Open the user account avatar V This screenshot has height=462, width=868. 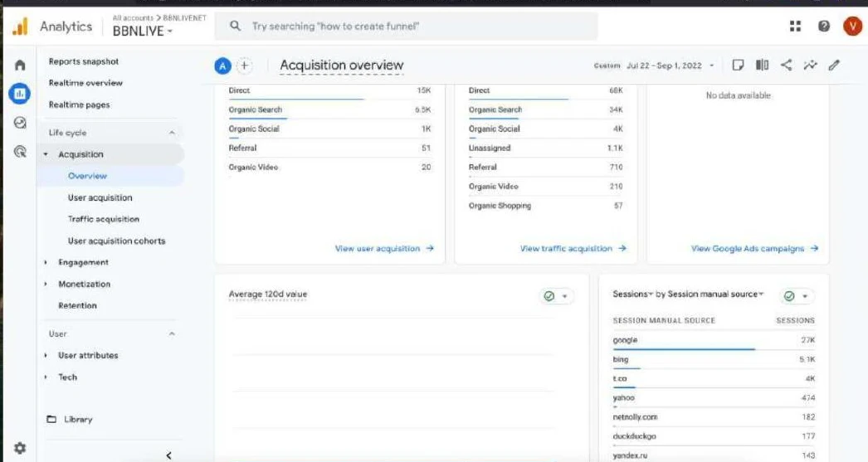852,26
